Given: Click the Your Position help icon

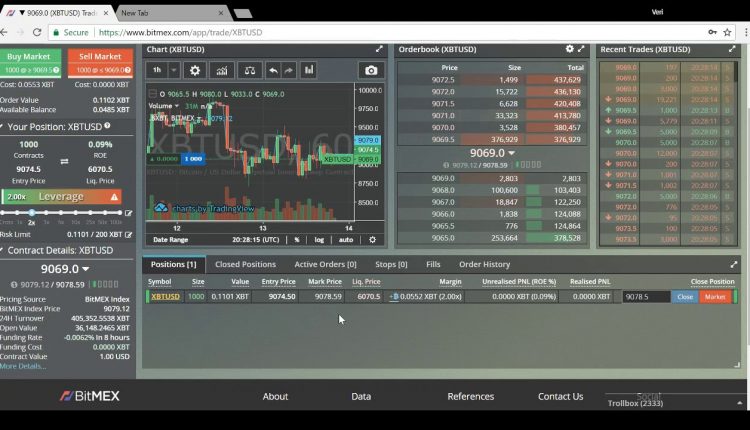Looking at the screenshot, I should tap(107, 126).
